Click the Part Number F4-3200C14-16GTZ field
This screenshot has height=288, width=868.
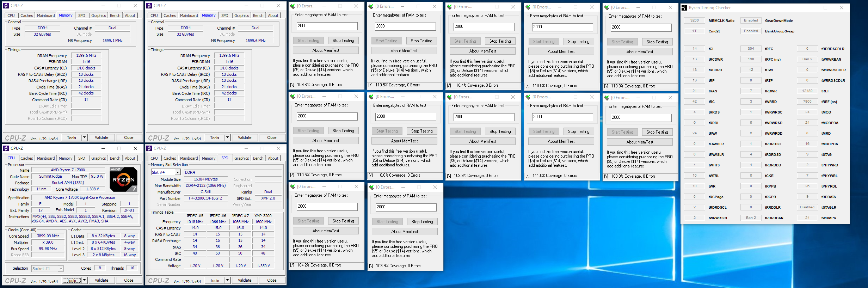click(x=205, y=198)
